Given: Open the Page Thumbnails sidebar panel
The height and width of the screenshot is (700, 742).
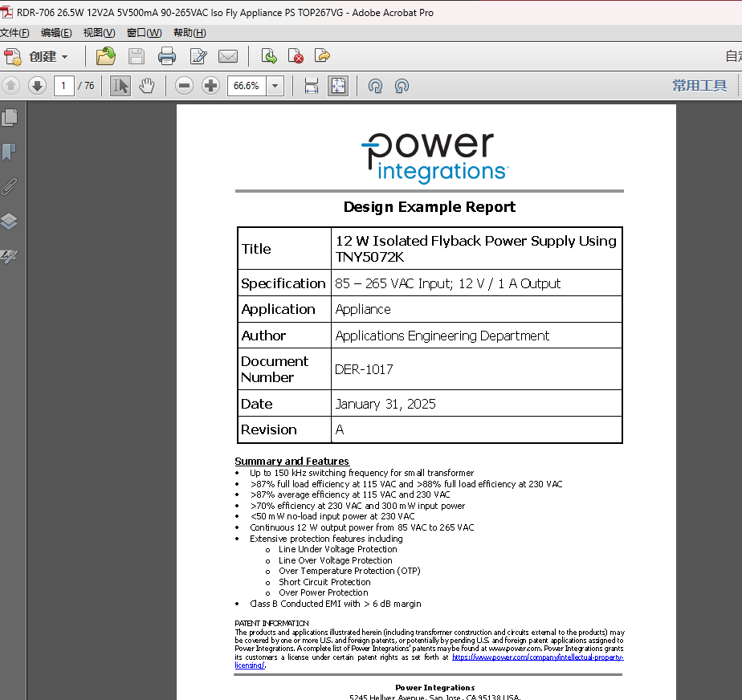Looking at the screenshot, I should [x=10, y=118].
